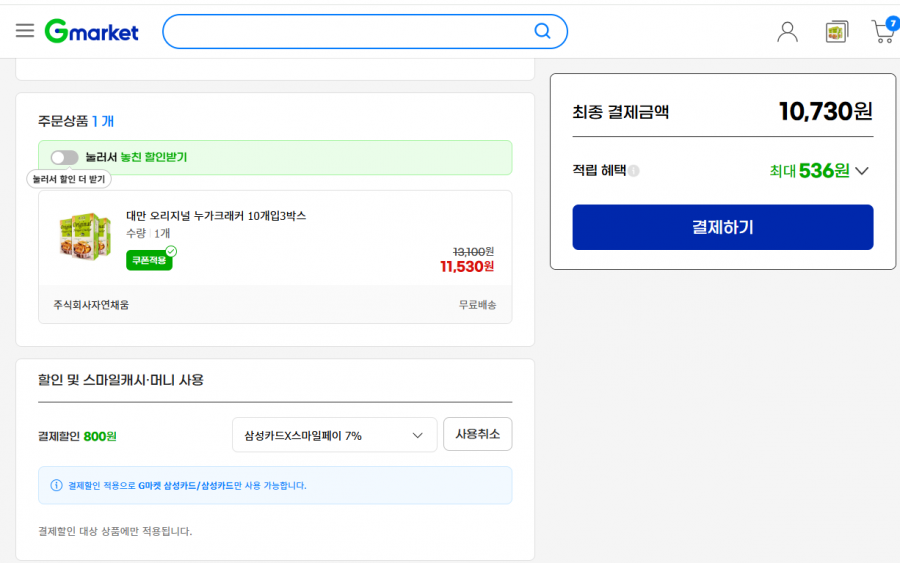Screen dimensions: 900x563
Task: Click the 놓친 할인받기 green text
Action: click(154, 157)
